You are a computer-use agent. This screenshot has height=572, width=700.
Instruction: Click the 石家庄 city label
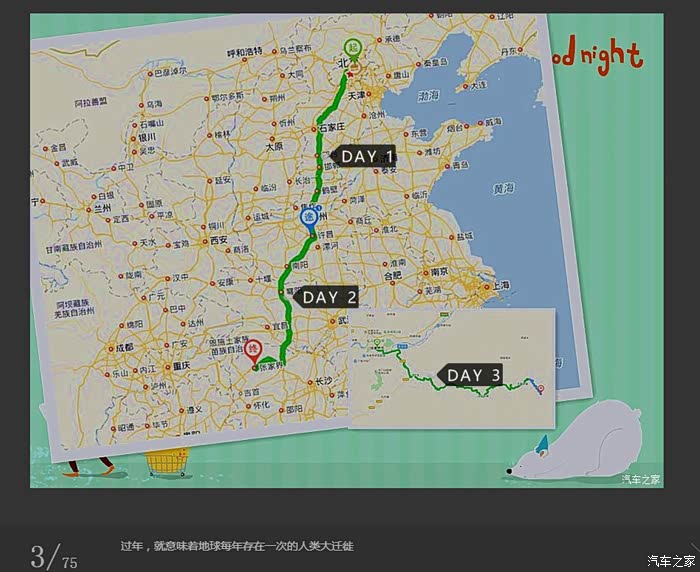click(x=331, y=127)
